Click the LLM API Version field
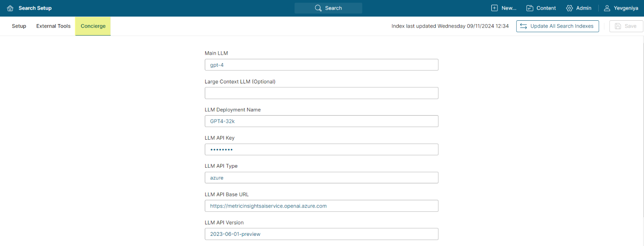Viewport: 644px width, 246px height. point(321,234)
